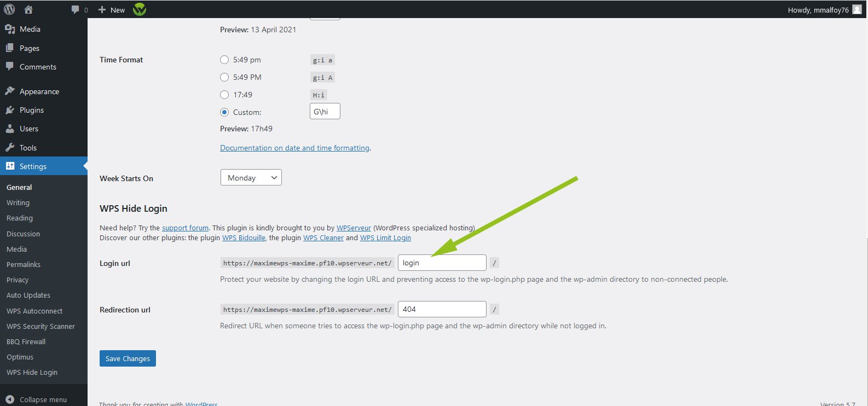Image resolution: width=868 pixels, height=406 pixels.
Task: Open the New content menu
Action: [112, 10]
